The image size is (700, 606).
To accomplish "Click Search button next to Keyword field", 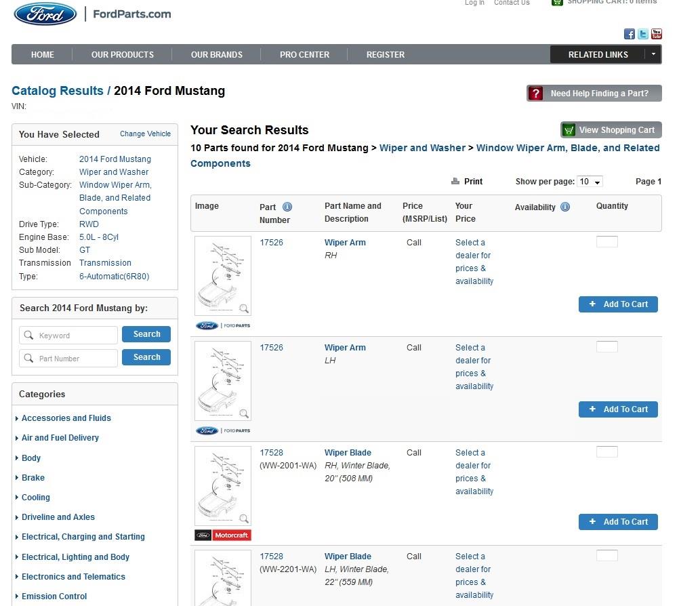I will click(x=146, y=334).
